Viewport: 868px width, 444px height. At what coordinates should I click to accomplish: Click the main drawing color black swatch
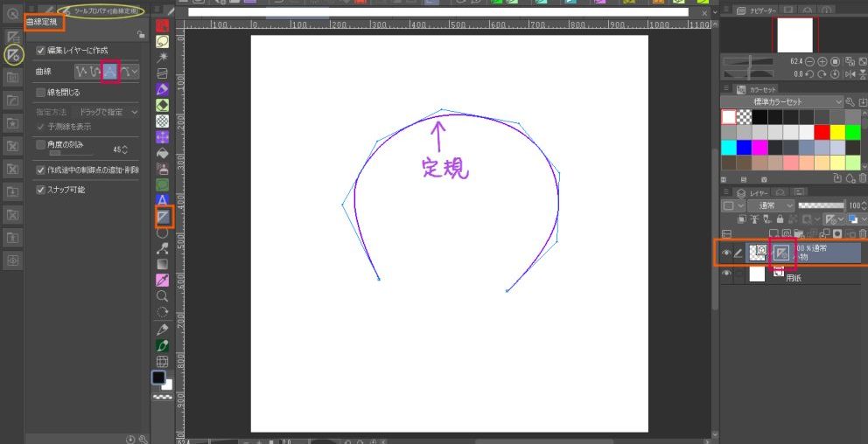159,378
